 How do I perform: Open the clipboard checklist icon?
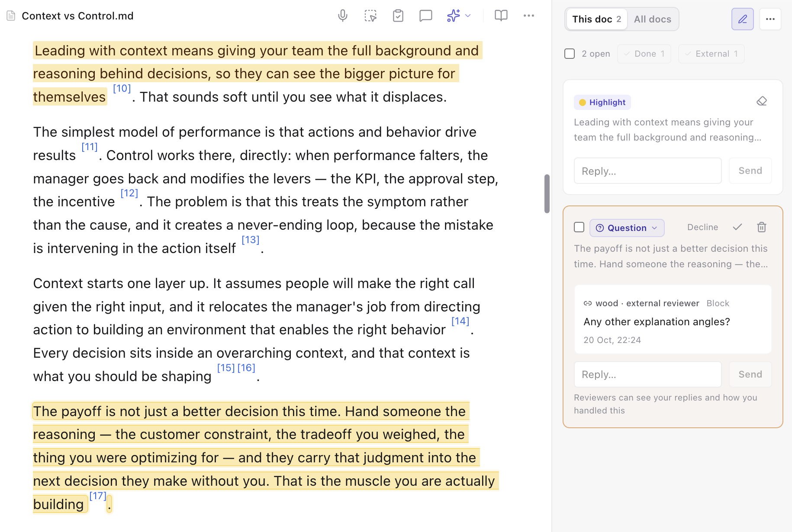(x=398, y=16)
